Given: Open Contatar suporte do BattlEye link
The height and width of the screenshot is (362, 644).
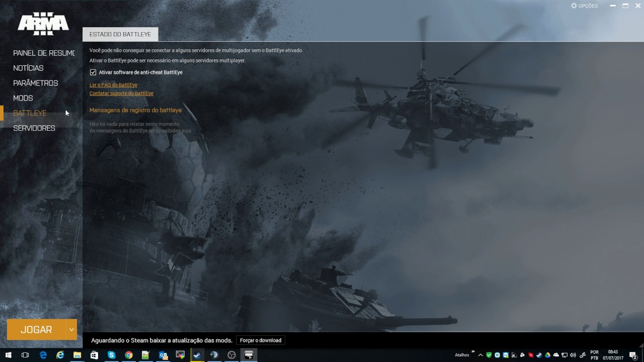Looking at the screenshot, I should click(121, 94).
